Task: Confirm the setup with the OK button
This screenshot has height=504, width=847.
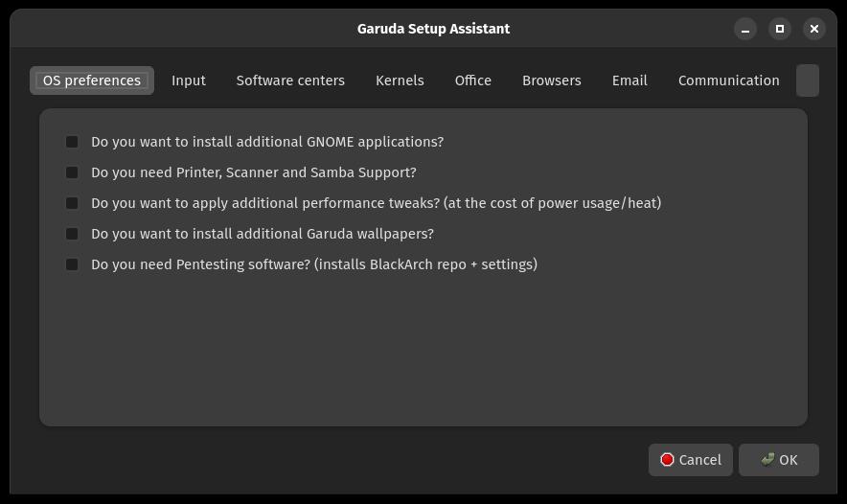Action: (x=778, y=460)
